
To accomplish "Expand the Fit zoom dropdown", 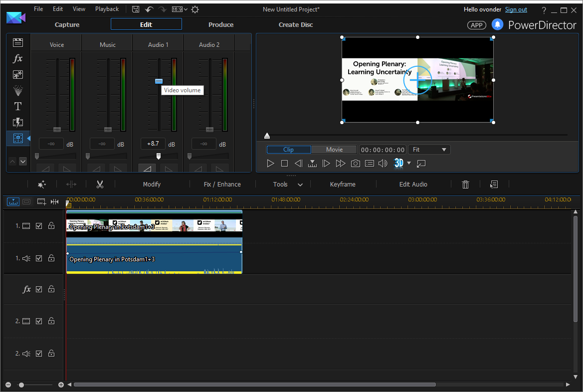I will coord(429,150).
